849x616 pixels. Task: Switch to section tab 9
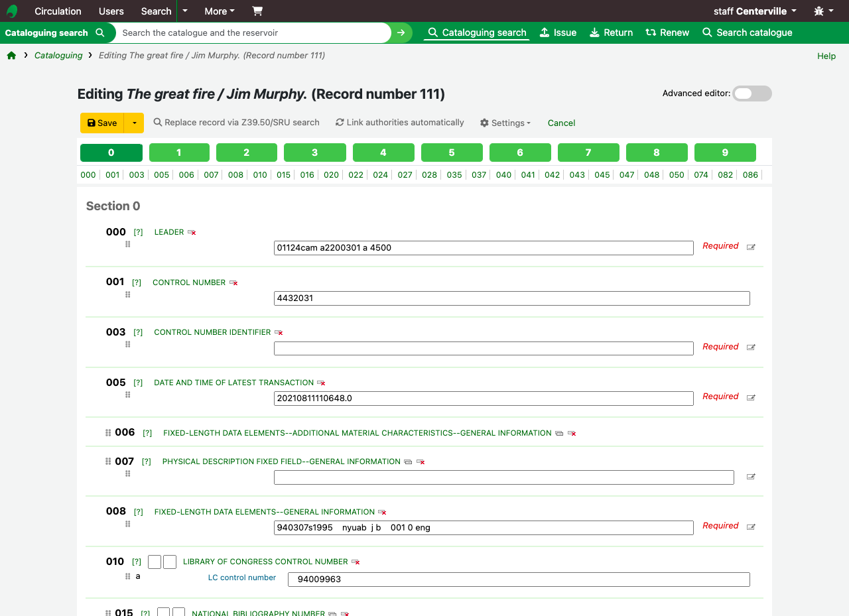(725, 153)
